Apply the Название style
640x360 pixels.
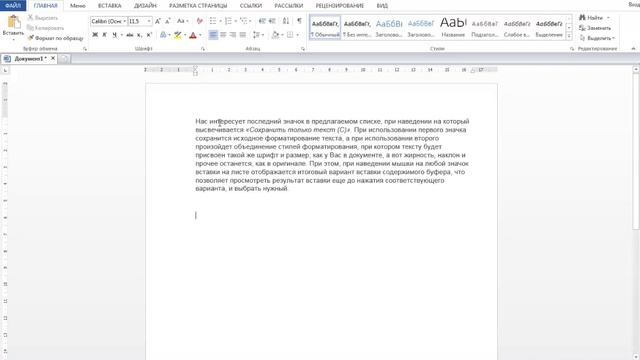click(x=453, y=28)
